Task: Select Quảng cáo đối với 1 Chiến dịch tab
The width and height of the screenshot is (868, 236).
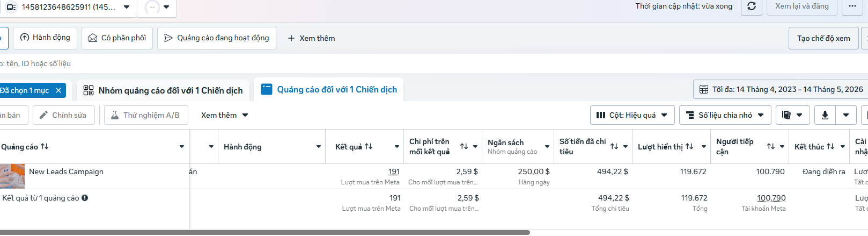Action: pos(329,90)
